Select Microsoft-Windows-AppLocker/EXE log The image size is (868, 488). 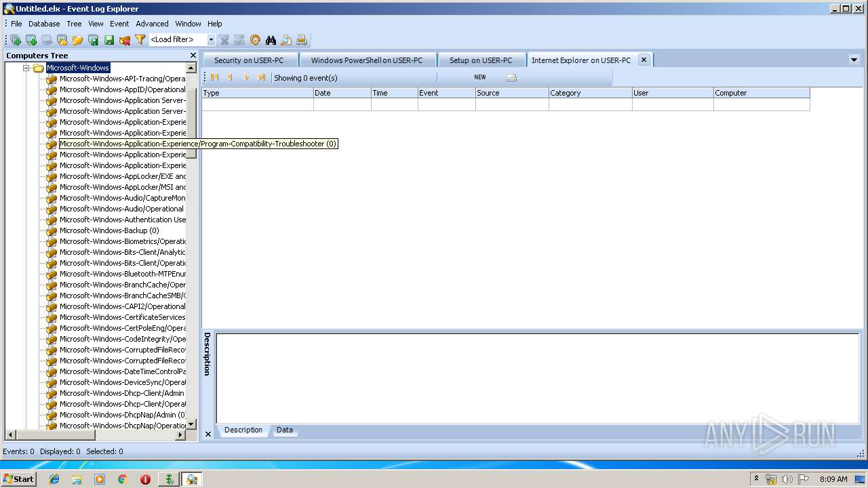tap(122, 176)
